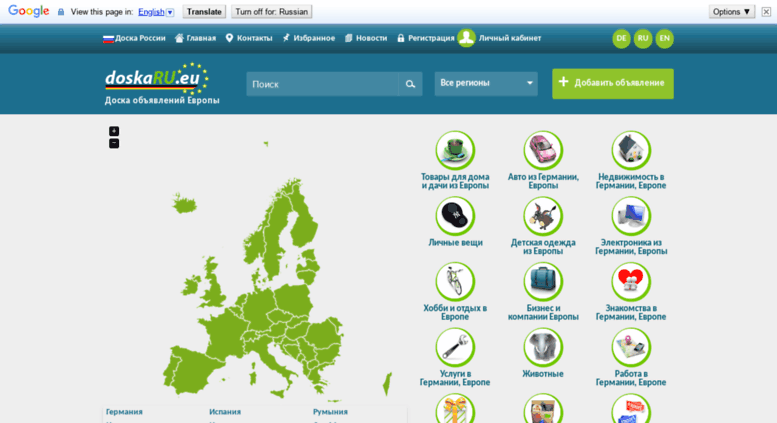Image resolution: width=777 pixels, height=423 pixels.
Task: Open Избранное favorites
Action: [x=309, y=38]
